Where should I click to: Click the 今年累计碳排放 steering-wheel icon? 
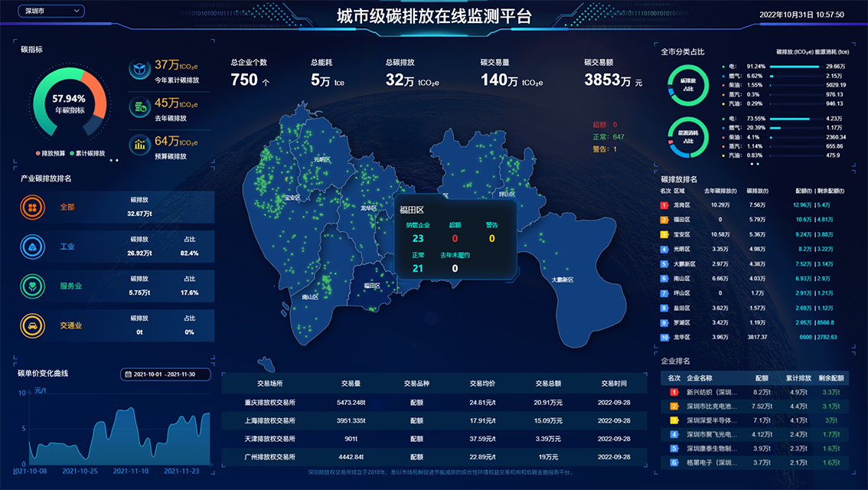(139, 70)
